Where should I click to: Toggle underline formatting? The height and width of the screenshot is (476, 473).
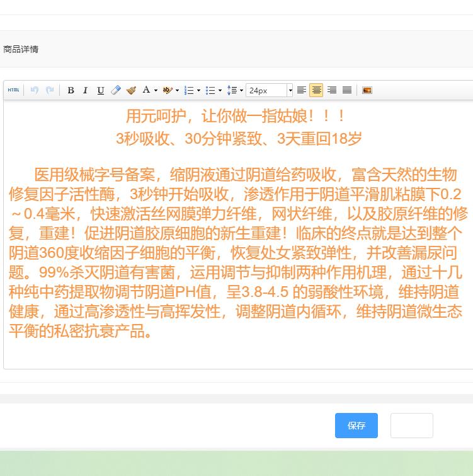100,90
